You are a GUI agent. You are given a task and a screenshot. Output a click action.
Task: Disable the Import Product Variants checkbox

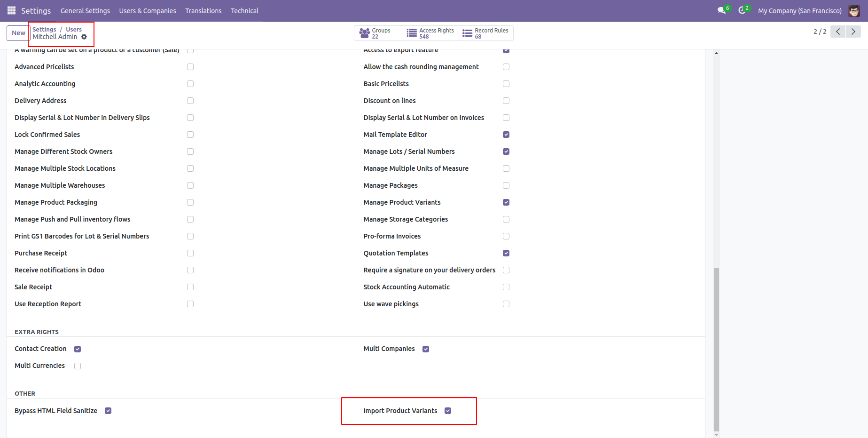(447, 410)
